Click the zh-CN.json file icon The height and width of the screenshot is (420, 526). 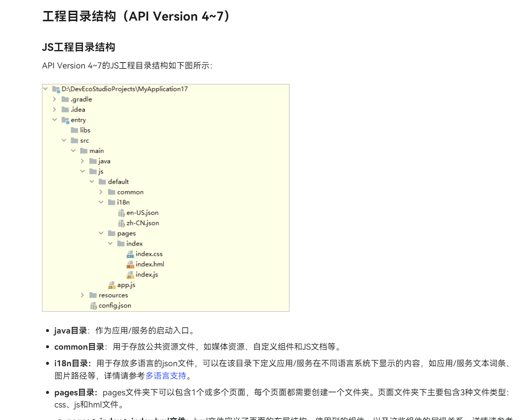pos(121,223)
